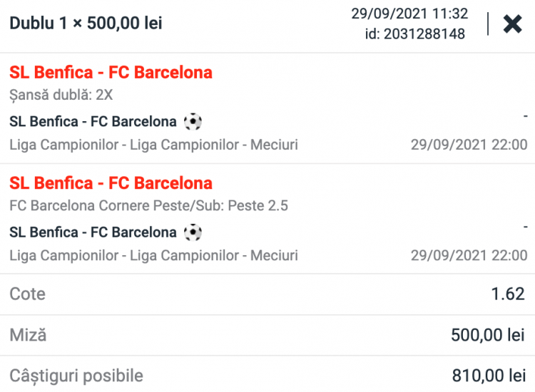This screenshot has width=535, height=392.
Task: Click first Liga Campionilor - Meciuri league line
Action: pos(153,145)
